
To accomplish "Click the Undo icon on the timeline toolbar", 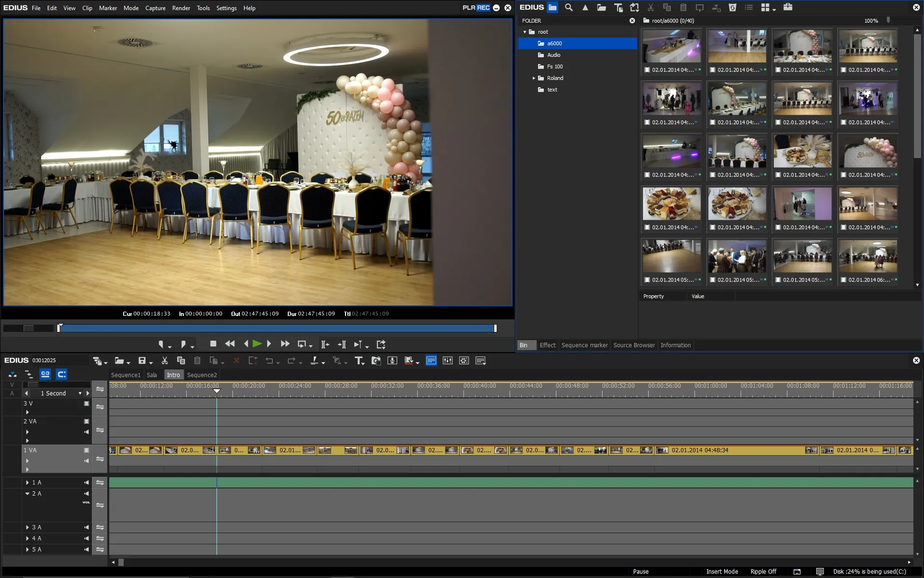I will 269,361.
